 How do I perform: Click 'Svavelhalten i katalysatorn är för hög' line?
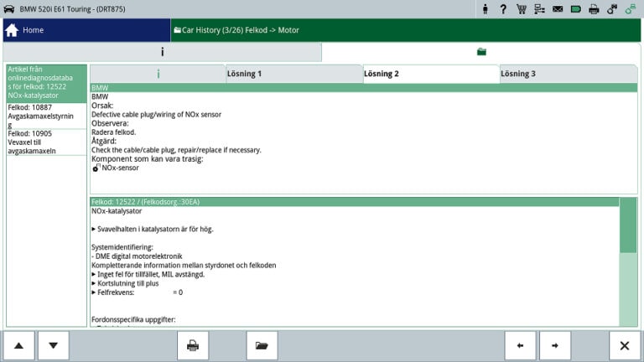(153, 229)
